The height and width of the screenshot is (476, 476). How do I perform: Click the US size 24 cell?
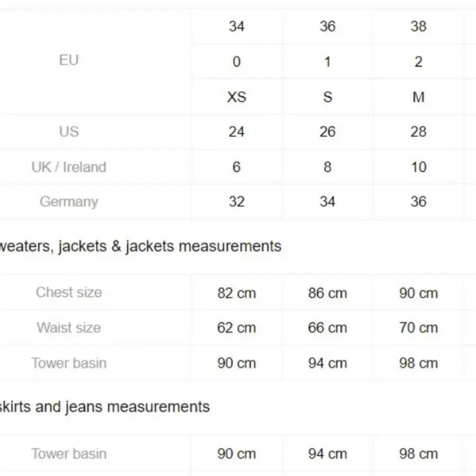tap(237, 132)
